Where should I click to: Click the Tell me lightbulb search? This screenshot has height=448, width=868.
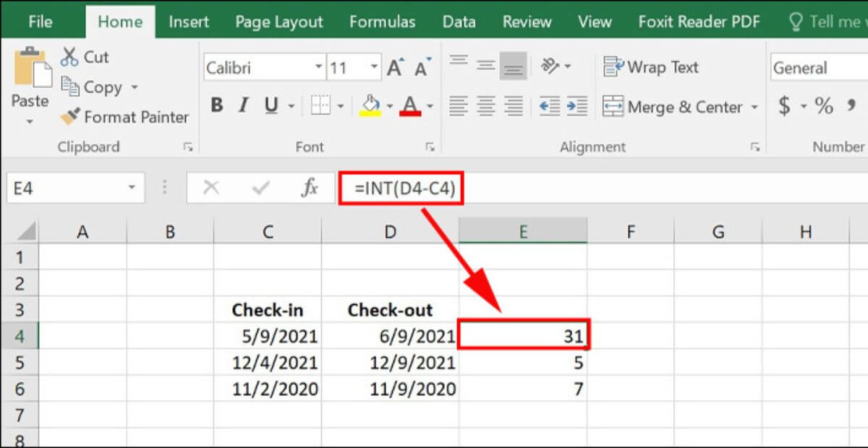(x=795, y=21)
